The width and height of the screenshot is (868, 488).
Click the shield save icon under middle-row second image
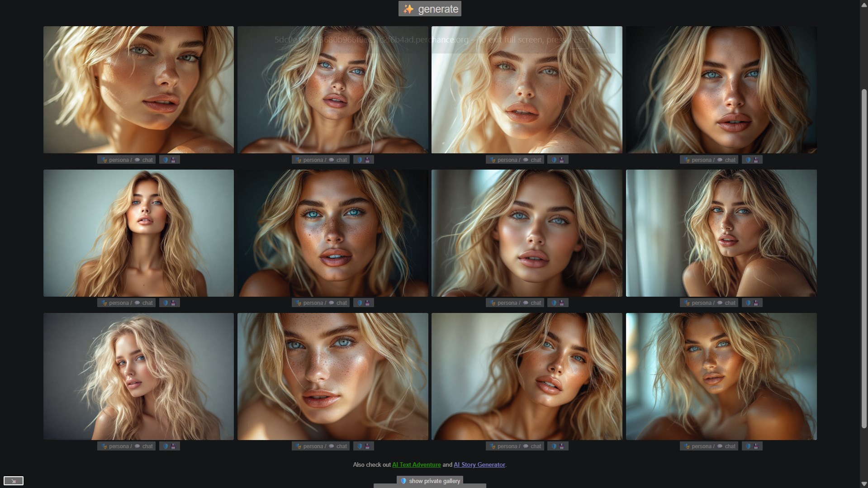pos(364,303)
